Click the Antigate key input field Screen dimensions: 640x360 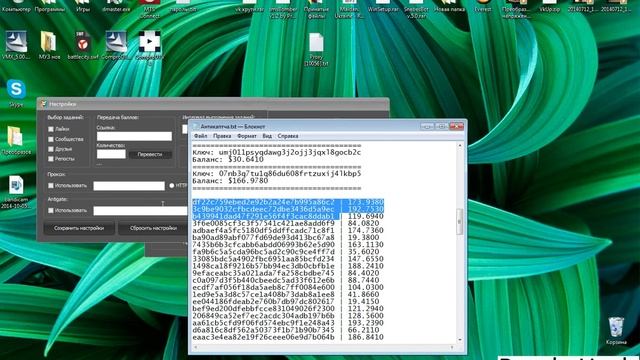click(x=140, y=211)
